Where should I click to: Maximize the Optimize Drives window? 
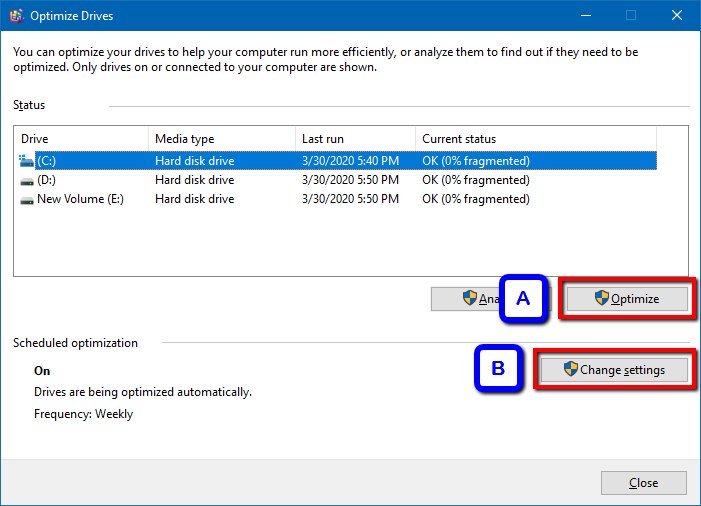[631, 15]
